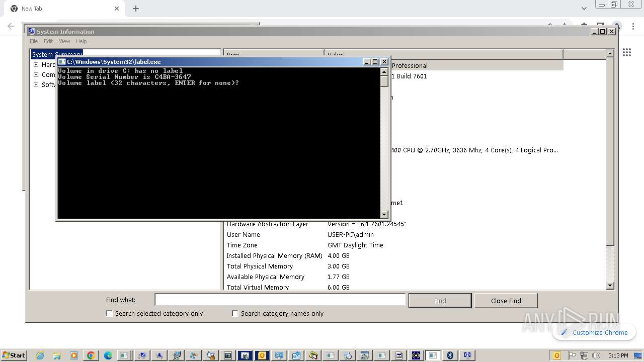Open the Action Center flag icon
The height and width of the screenshot is (362, 644).
[572, 355]
